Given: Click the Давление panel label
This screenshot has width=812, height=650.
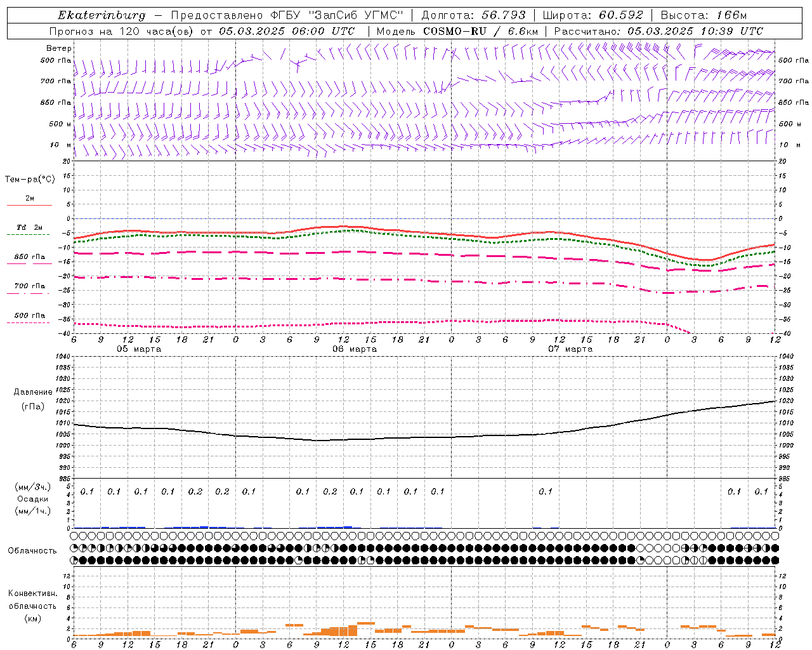Looking at the screenshot, I should coord(33,392).
